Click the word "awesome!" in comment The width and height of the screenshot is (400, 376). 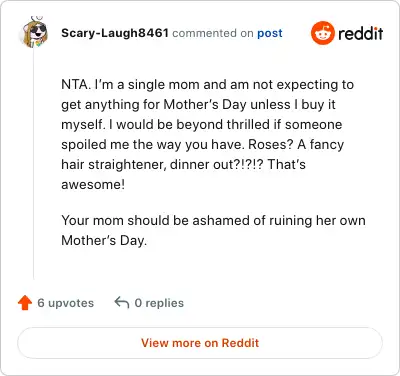93,184
